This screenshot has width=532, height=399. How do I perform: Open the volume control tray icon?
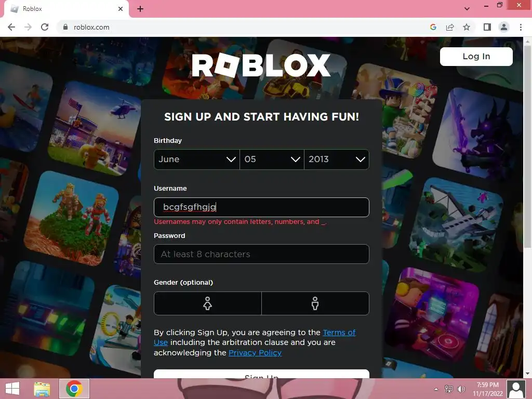click(x=461, y=389)
